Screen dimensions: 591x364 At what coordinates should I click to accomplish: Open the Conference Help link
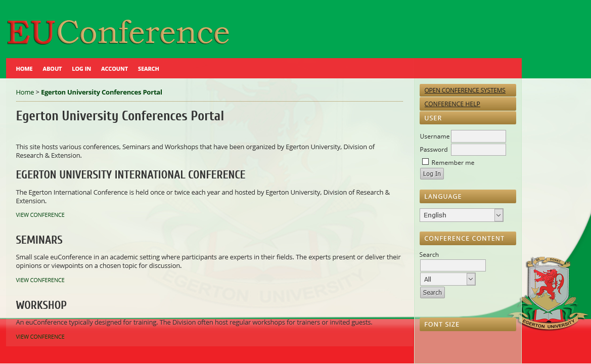pos(452,104)
